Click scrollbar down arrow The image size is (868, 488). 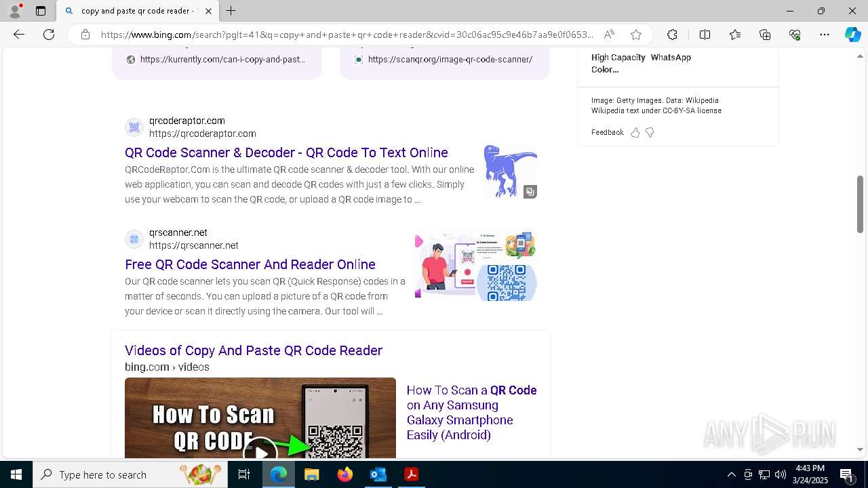860,449
